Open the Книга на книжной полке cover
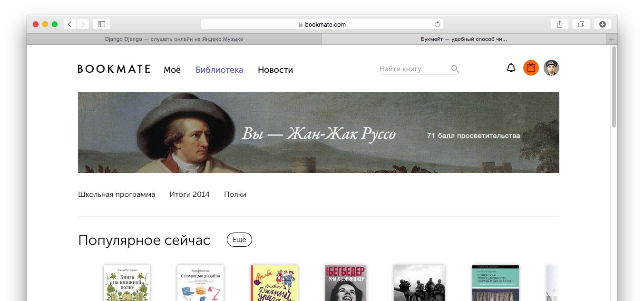The height and width of the screenshot is (301, 644). pos(127,283)
